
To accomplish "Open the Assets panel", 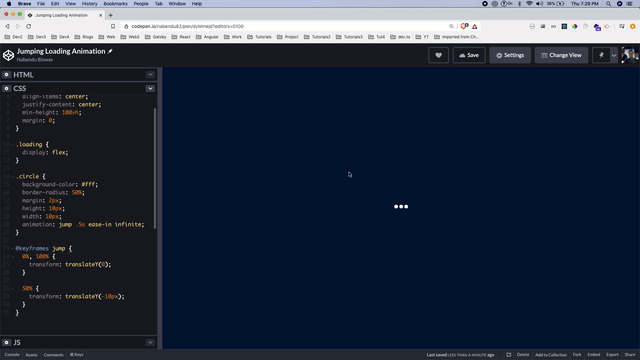I will [x=31, y=355].
